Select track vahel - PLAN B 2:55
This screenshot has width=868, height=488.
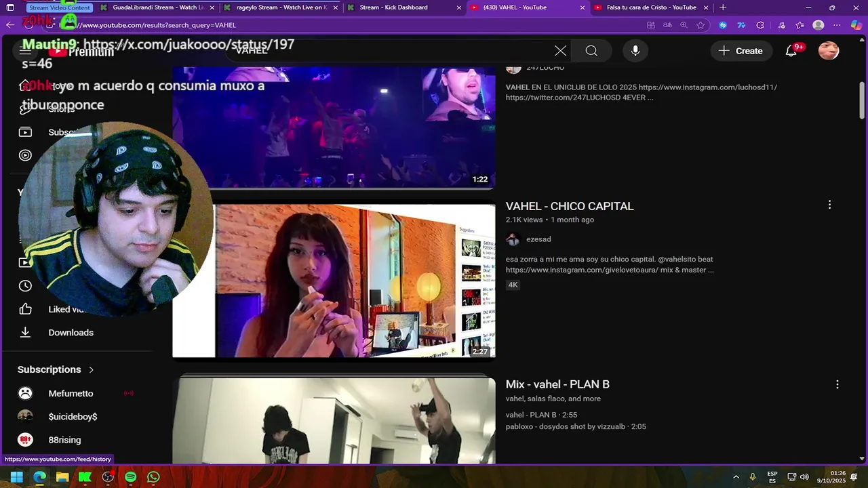tap(541, 415)
